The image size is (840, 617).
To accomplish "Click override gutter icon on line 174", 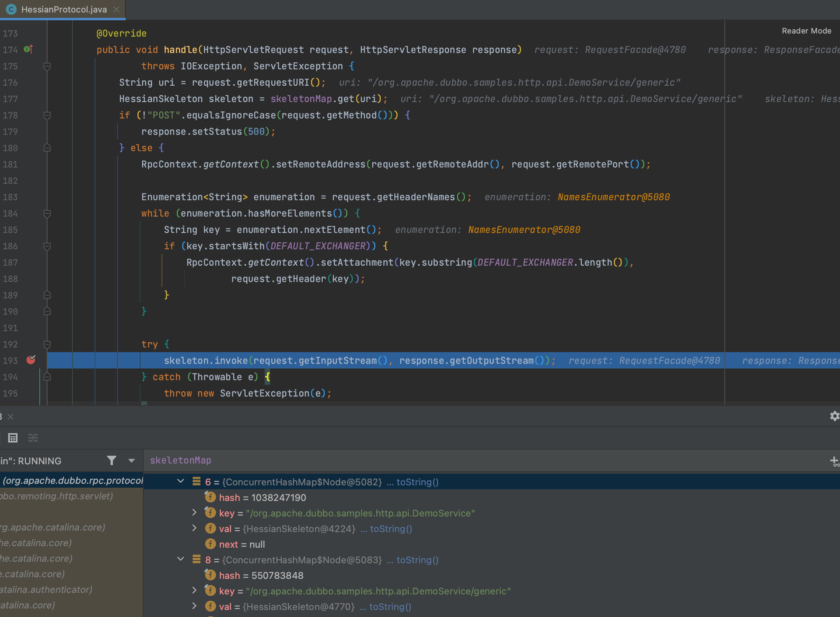I will [28, 49].
